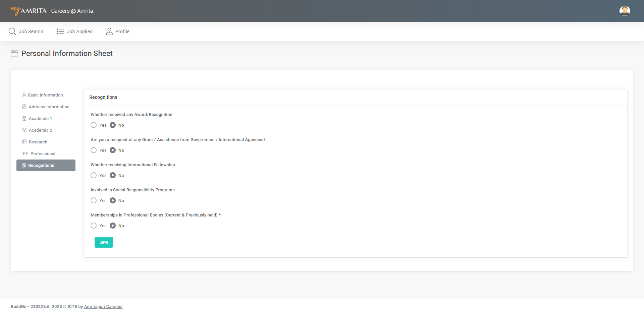The image size is (644, 314).
Task: Select Yes for International Fellowship
Action: [94, 176]
